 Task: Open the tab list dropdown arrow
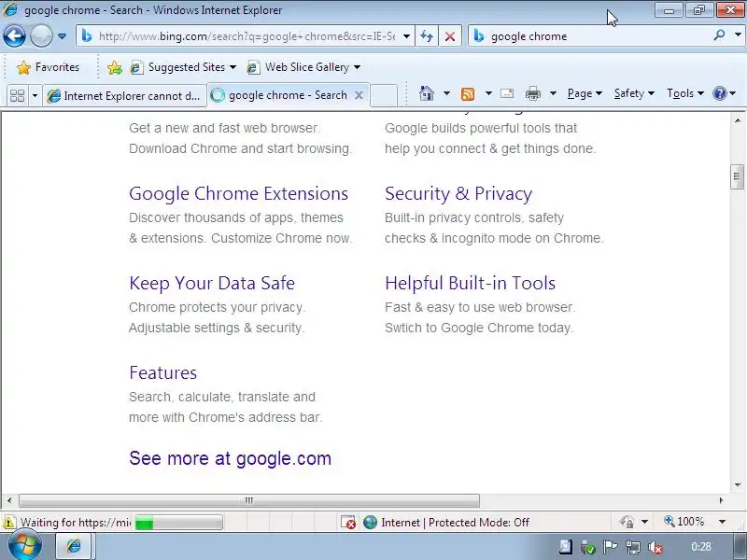tap(35, 96)
